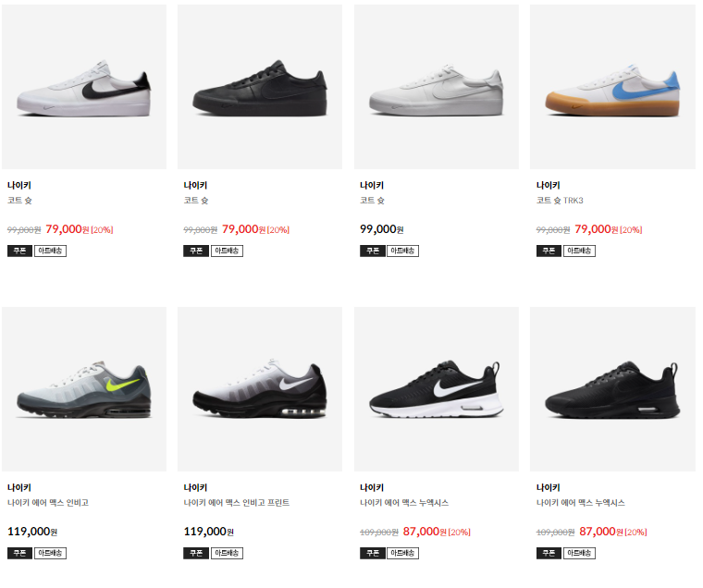Open the blue-swoosh Court TRK3 shoe image
Image resolution: width=703 pixels, height=588 pixels.
[612, 87]
